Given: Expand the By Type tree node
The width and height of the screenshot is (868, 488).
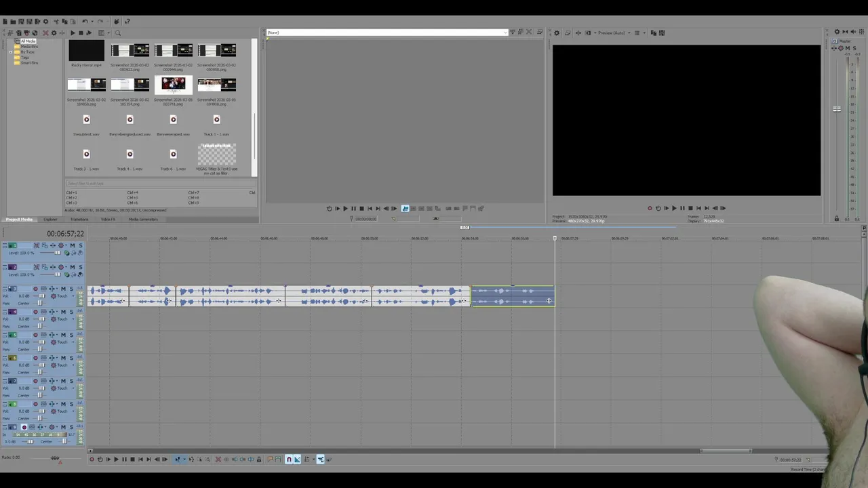Looking at the screenshot, I should [x=11, y=52].
